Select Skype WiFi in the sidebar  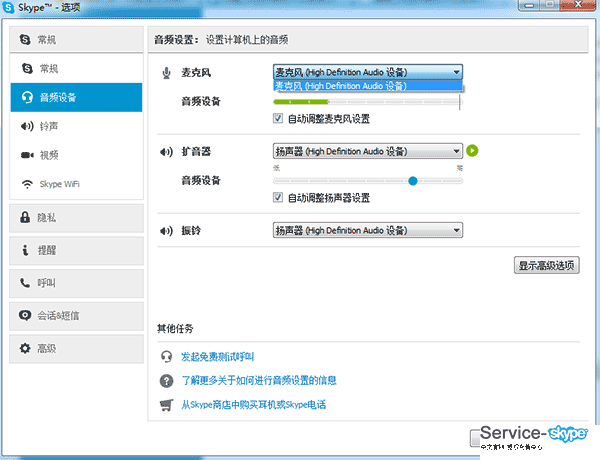click(x=77, y=184)
